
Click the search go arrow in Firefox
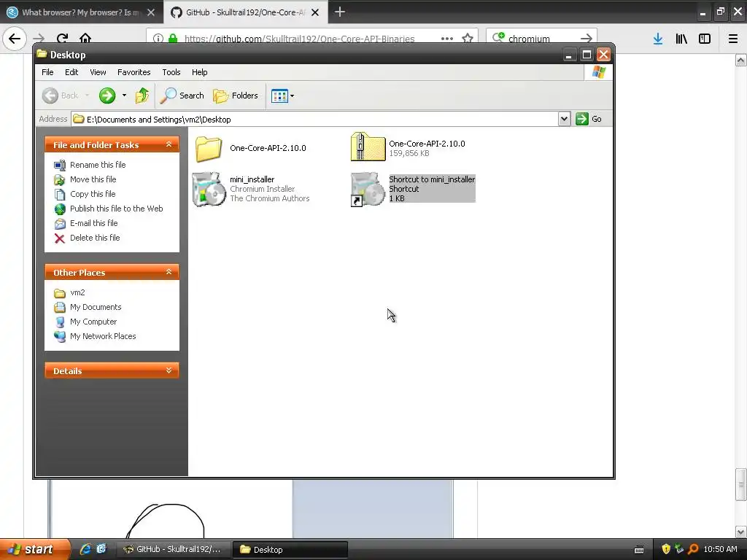tap(587, 39)
